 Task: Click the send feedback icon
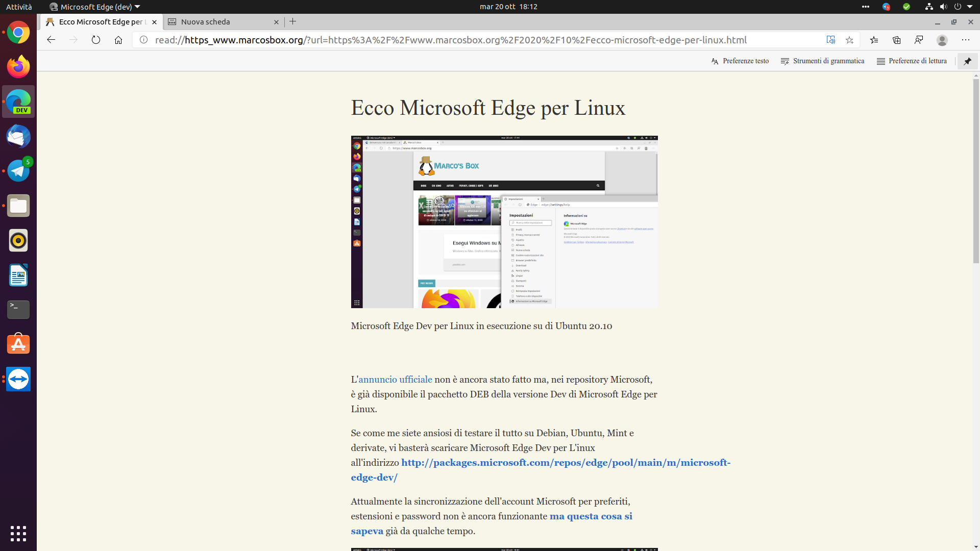[919, 40]
